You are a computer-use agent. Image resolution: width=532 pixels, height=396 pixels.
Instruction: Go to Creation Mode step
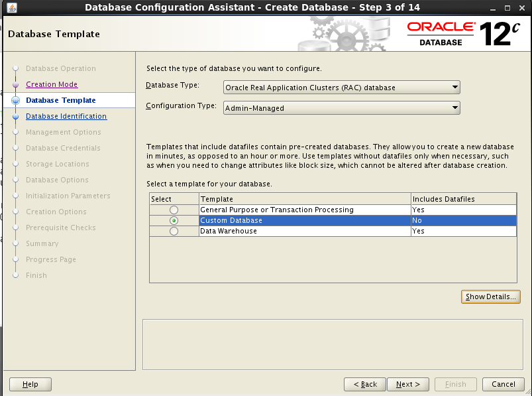(52, 84)
